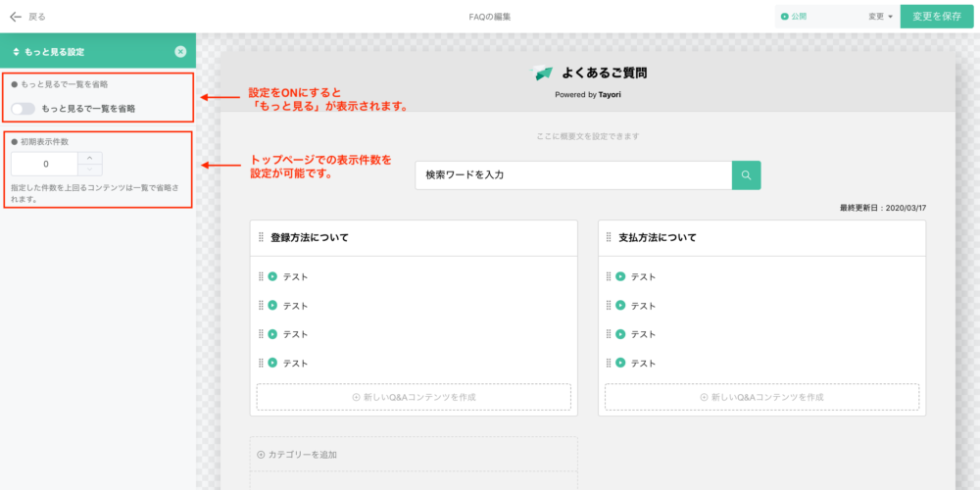980x490 pixels.
Task: Click the 検索ワードを入力 search field
Action: [x=573, y=175]
